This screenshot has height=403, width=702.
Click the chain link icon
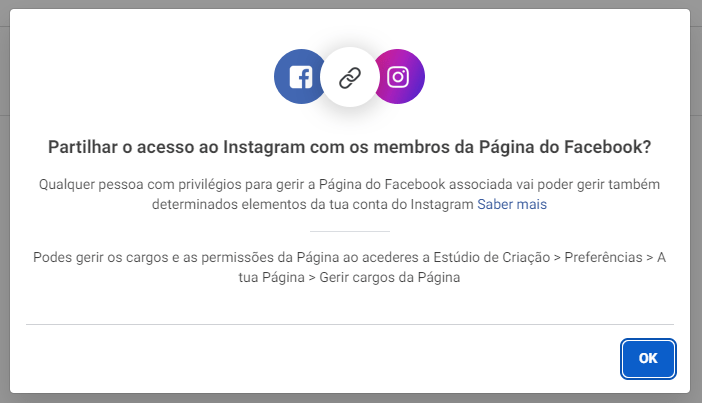point(349,77)
